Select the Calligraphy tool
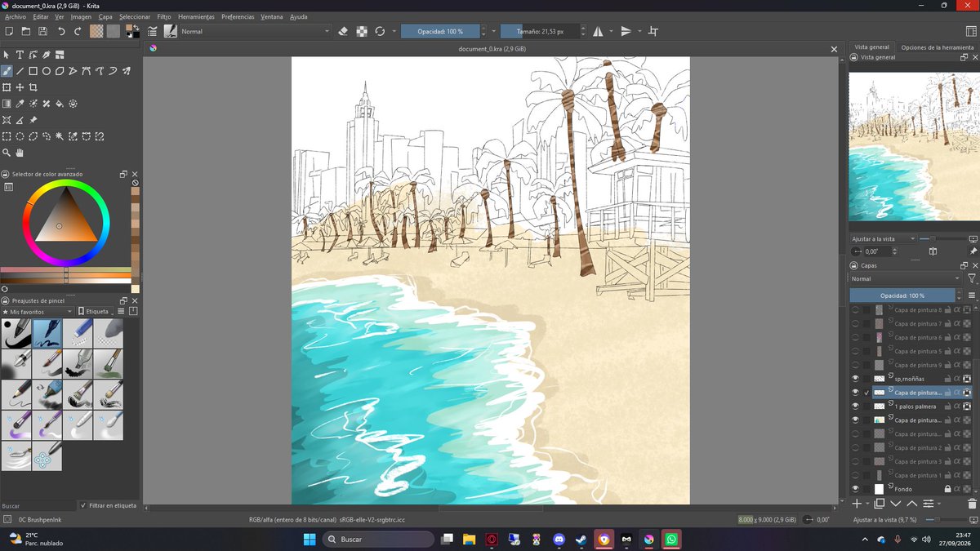Viewport: 980px width, 551px height. (47, 55)
